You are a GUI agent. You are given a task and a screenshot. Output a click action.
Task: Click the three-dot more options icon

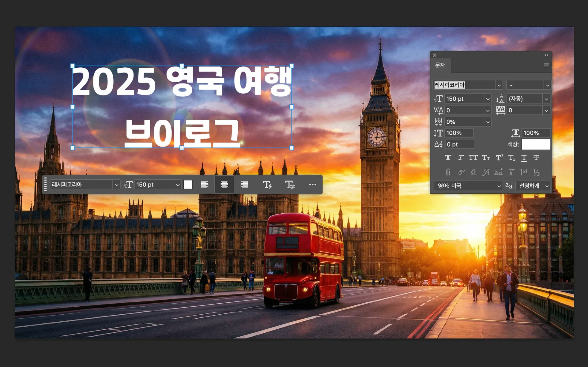(x=312, y=185)
